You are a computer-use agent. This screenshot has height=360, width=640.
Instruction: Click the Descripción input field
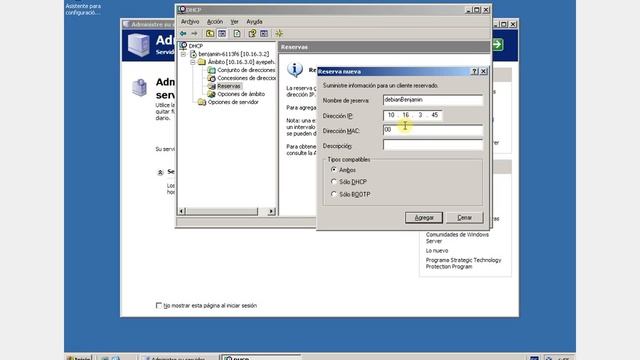point(433,145)
